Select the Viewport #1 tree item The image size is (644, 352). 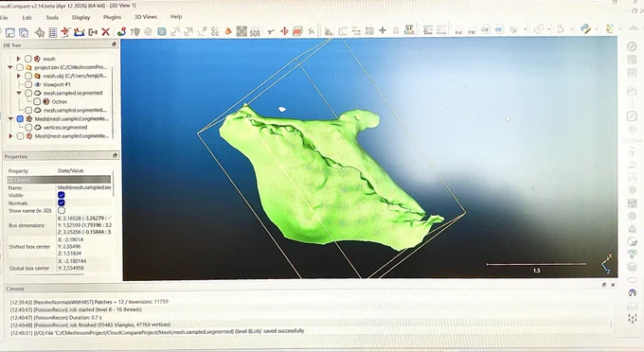pos(57,84)
